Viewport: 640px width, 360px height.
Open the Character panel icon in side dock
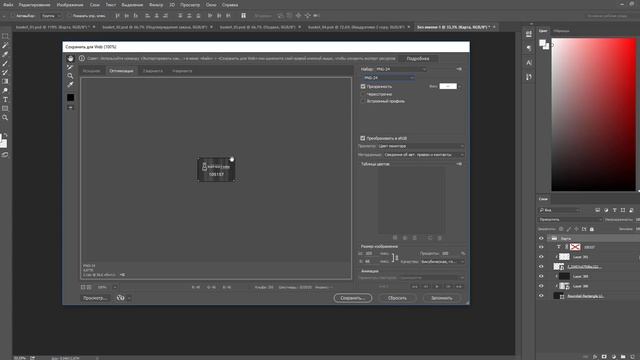click(529, 62)
